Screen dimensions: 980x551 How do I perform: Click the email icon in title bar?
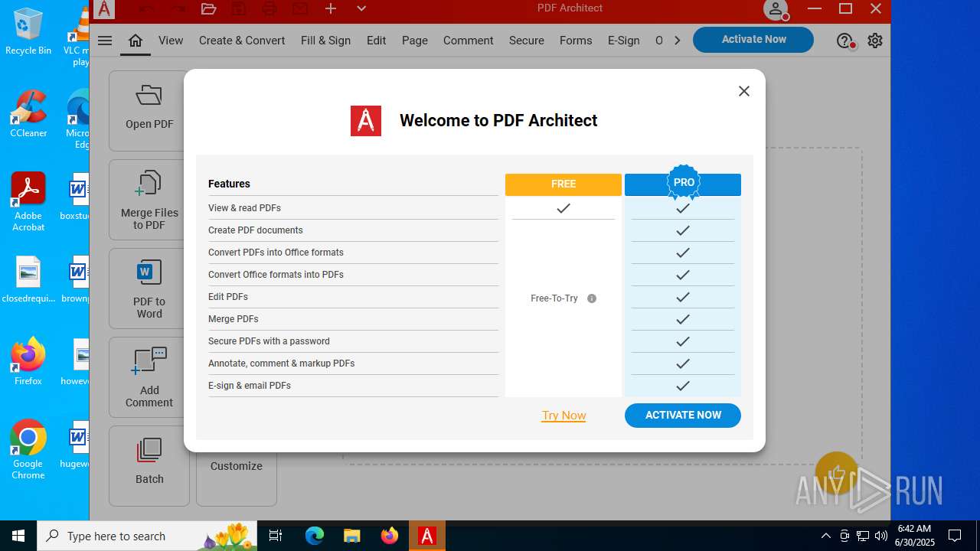(x=300, y=9)
